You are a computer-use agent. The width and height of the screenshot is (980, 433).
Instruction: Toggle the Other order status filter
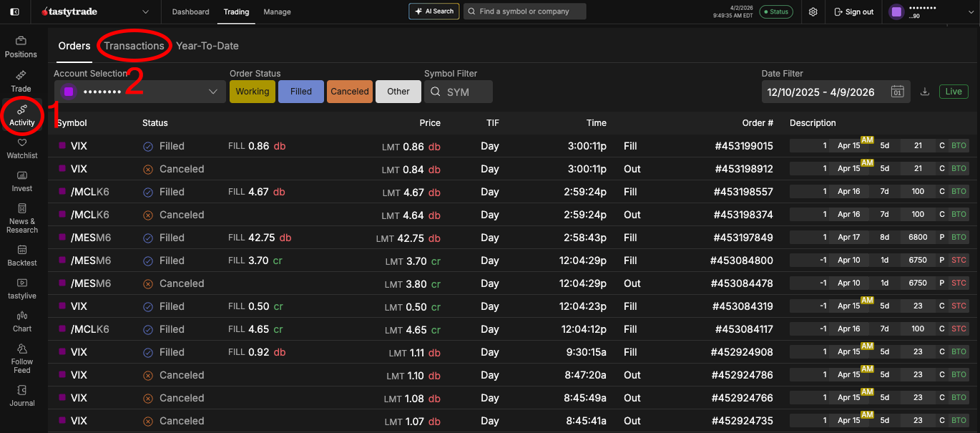[x=398, y=92]
